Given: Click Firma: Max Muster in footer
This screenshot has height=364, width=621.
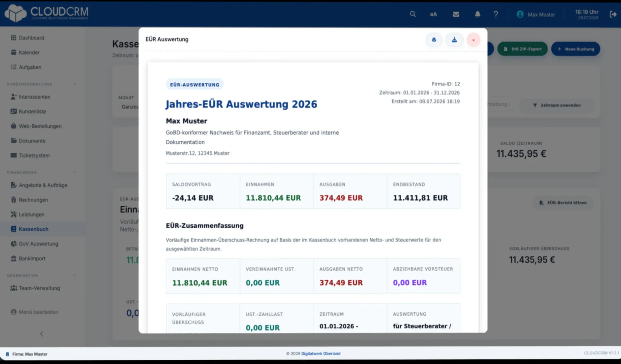Looking at the screenshot, I should pos(27,354).
